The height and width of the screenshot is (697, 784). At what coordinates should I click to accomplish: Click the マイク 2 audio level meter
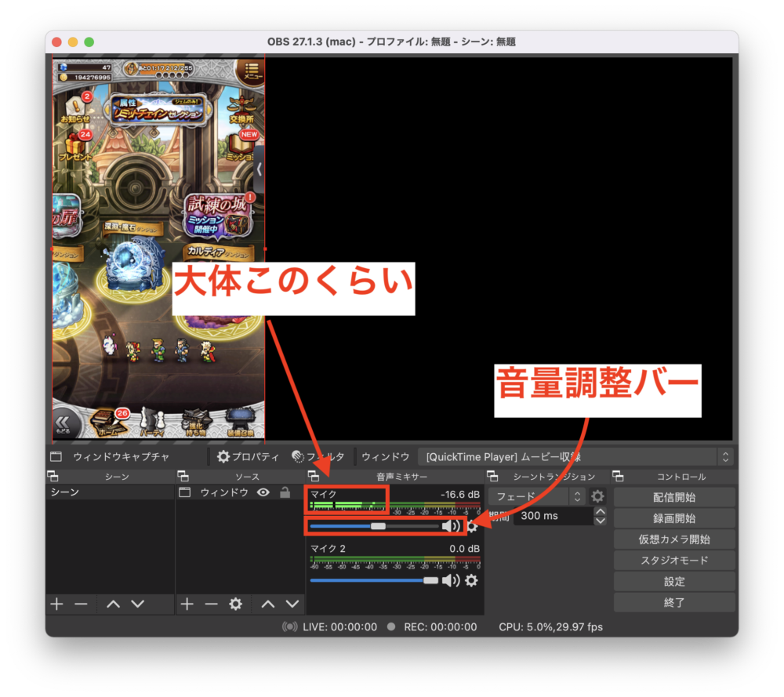coord(395,561)
